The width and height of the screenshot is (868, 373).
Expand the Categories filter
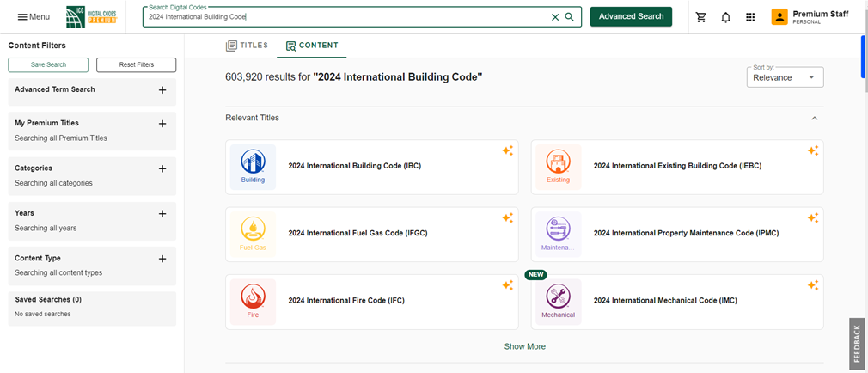coord(162,168)
